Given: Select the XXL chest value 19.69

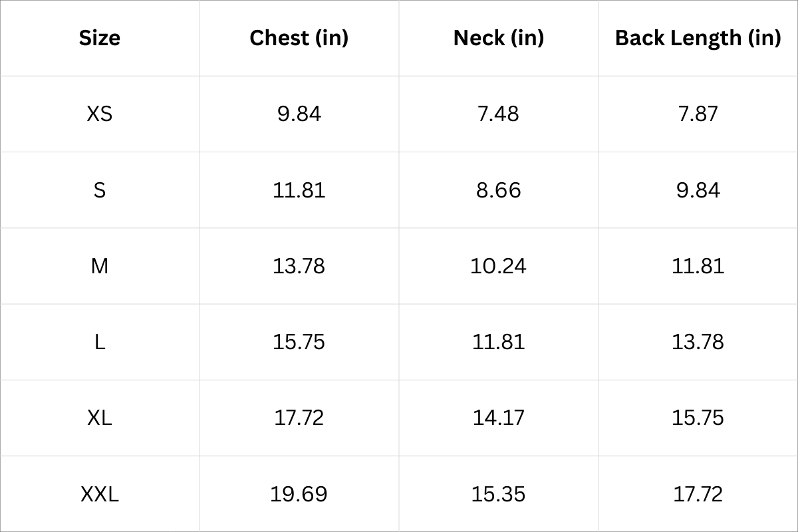Looking at the screenshot, I should click(299, 494).
